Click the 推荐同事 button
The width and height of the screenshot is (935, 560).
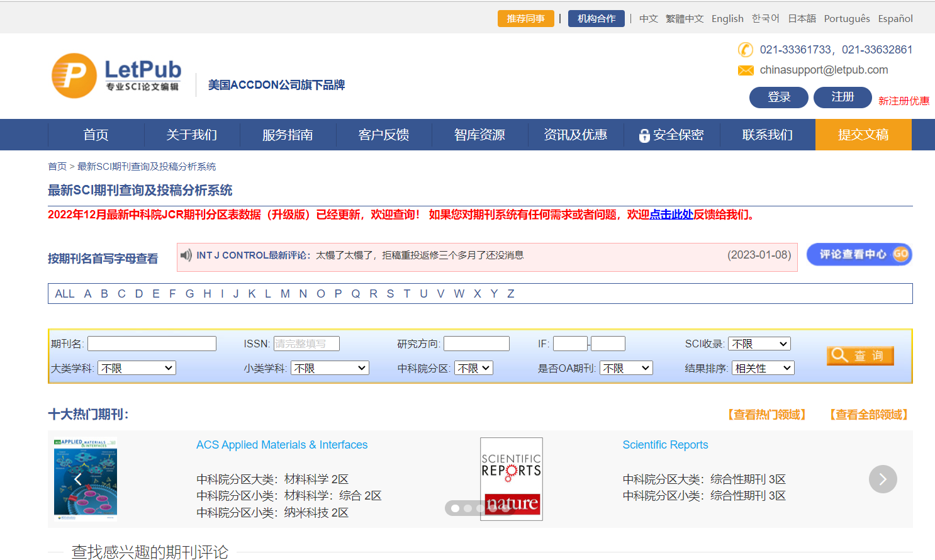pyautogui.click(x=526, y=19)
